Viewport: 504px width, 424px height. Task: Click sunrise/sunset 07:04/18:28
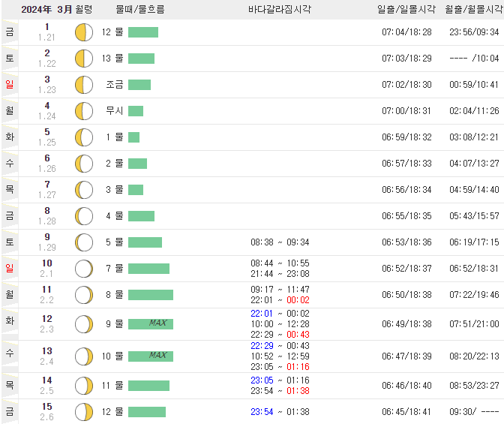tap(406, 32)
